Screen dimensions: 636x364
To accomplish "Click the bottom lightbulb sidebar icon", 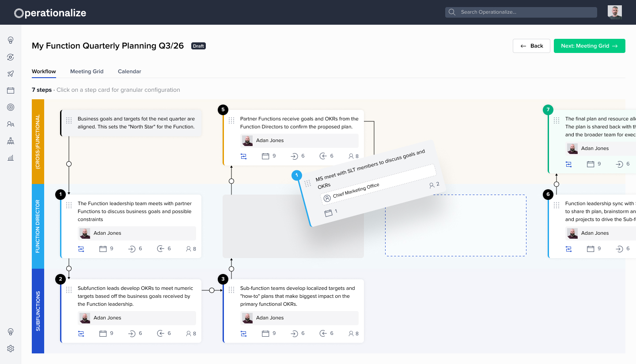I will (11, 332).
